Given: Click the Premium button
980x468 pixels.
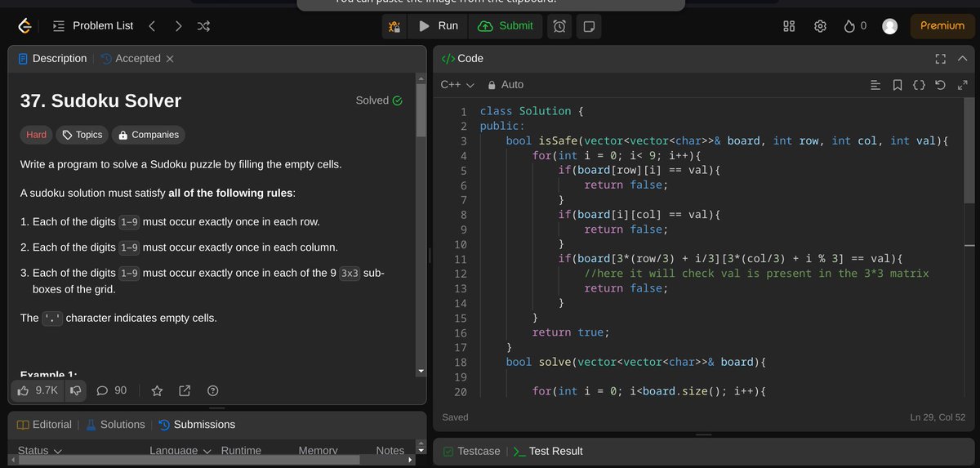Looking at the screenshot, I should click(942, 26).
